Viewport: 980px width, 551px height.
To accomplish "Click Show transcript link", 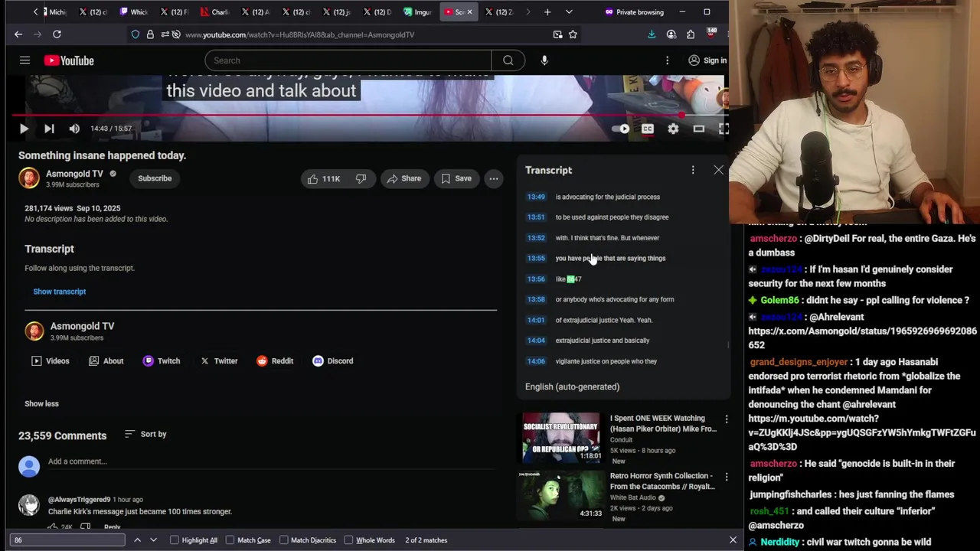I will pos(59,292).
